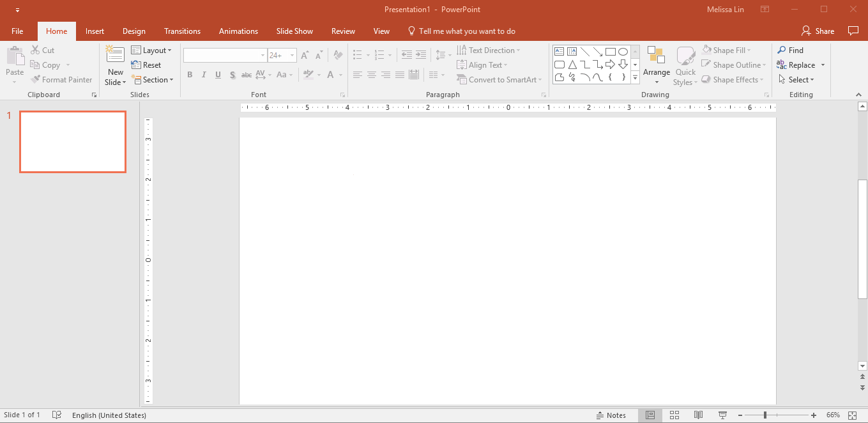Image resolution: width=868 pixels, height=423 pixels.
Task: Click the zoom slider handle
Action: [x=765, y=415]
